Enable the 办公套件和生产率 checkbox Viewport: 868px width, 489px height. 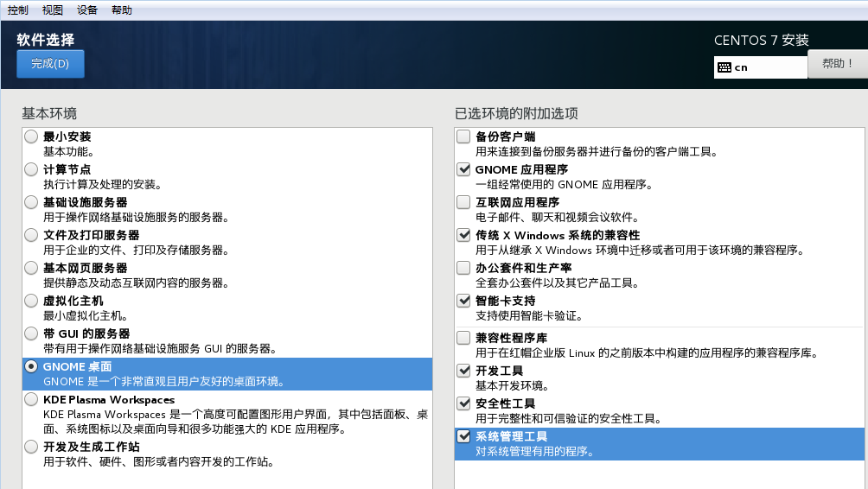click(x=463, y=268)
